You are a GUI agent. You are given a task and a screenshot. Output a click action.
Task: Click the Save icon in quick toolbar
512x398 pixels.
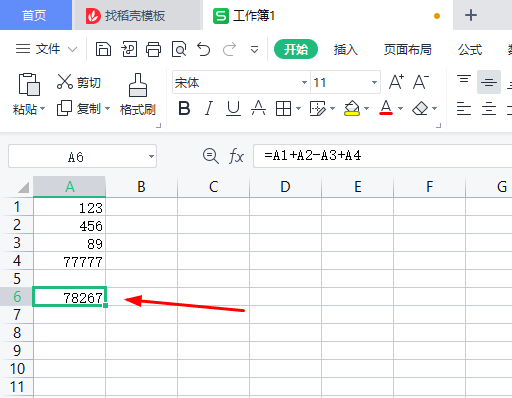coord(103,49)
